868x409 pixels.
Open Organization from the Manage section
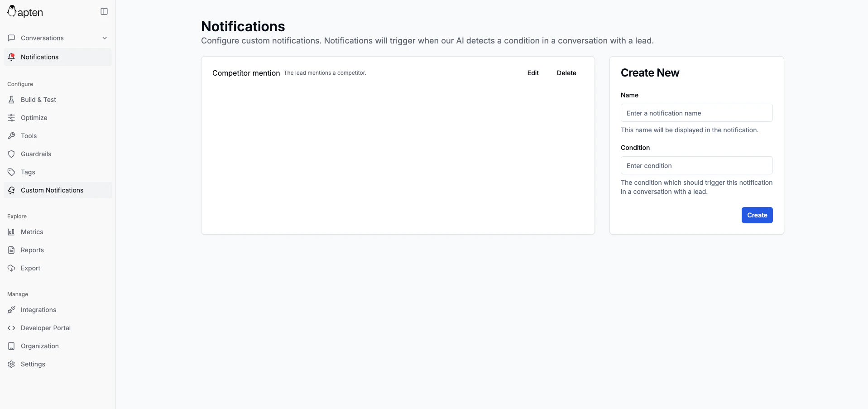click(x=39, y=346)
